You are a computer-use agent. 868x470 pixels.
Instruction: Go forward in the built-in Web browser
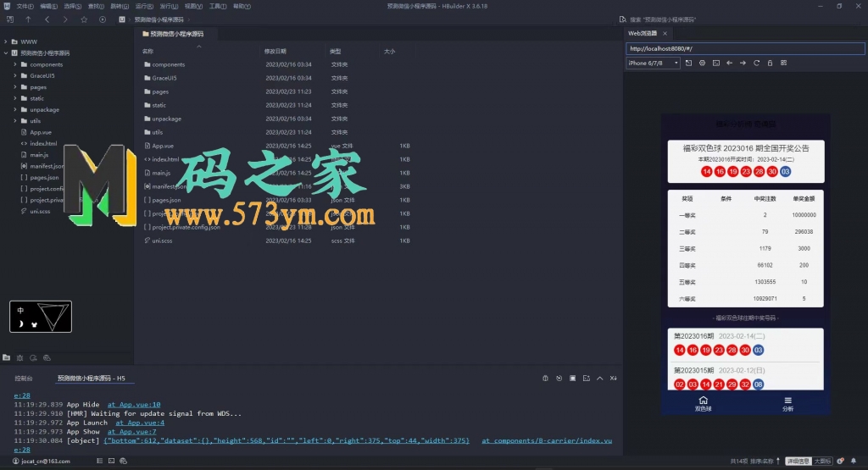coord(743,63)
